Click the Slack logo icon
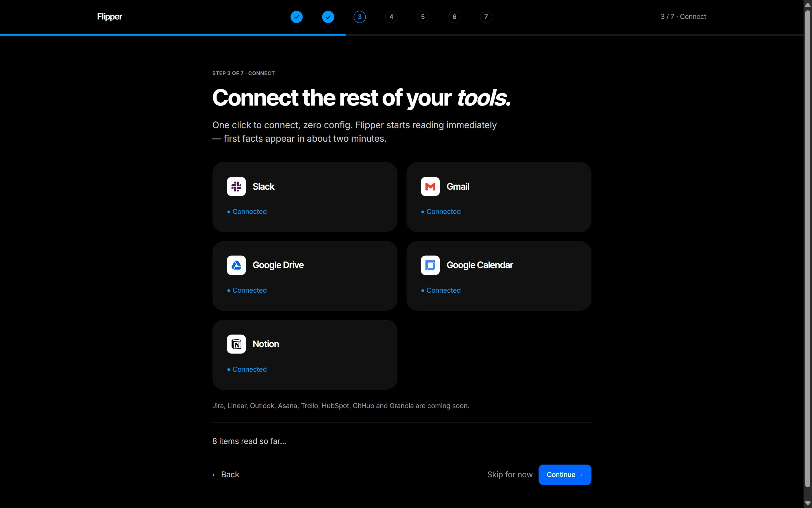This screenshot has width=812, height=508. click(x=236, y=187)
